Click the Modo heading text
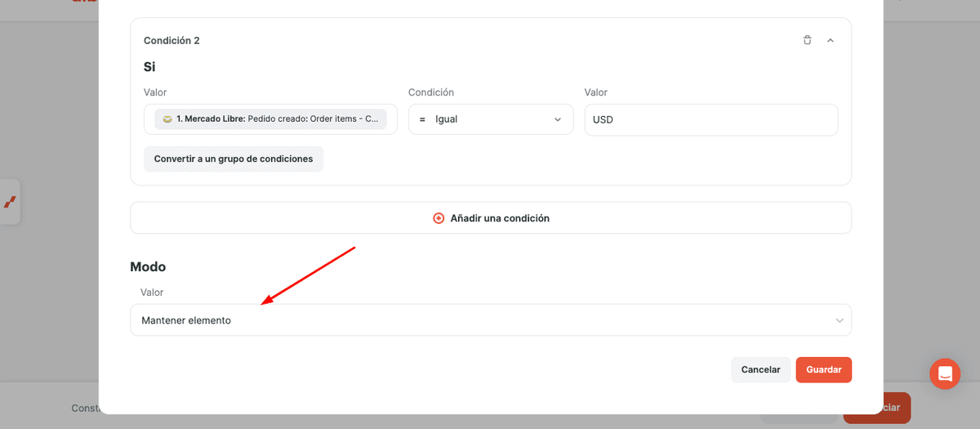The image size is (980, 429). 148,266
